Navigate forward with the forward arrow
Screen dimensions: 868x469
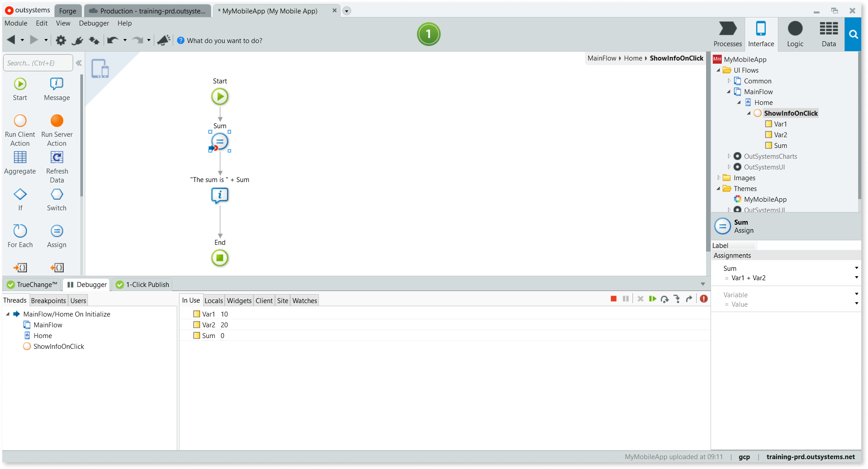(34, 40)
